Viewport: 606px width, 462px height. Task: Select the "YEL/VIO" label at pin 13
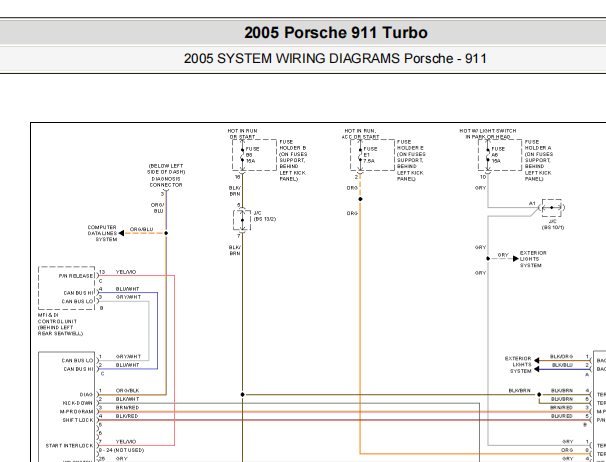point(126,272)
